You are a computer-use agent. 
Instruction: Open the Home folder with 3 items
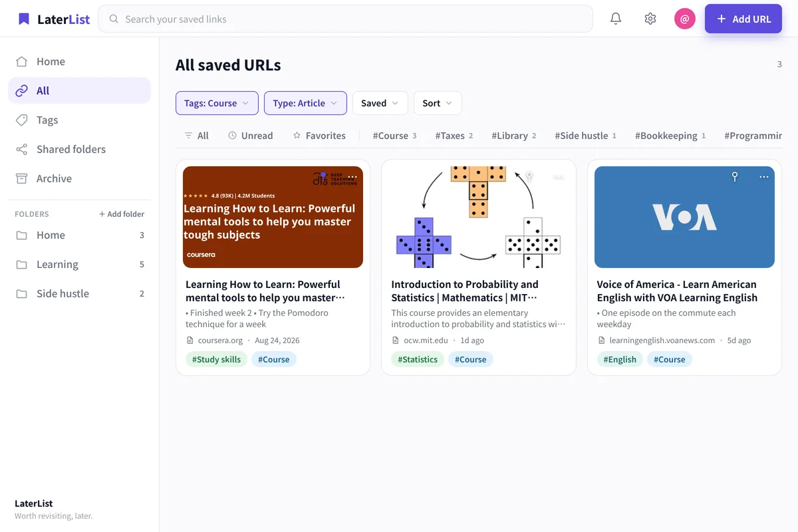pos(79,235)
